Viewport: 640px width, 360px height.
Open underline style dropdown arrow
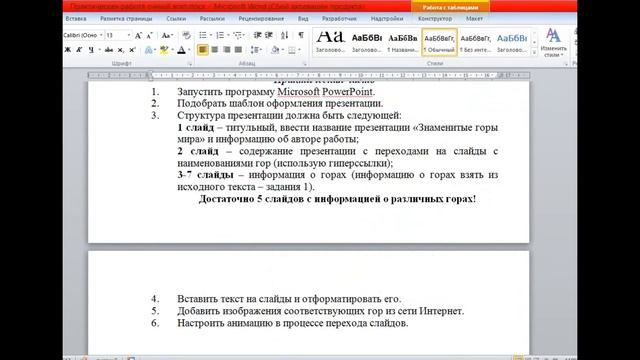pos(99,50)
